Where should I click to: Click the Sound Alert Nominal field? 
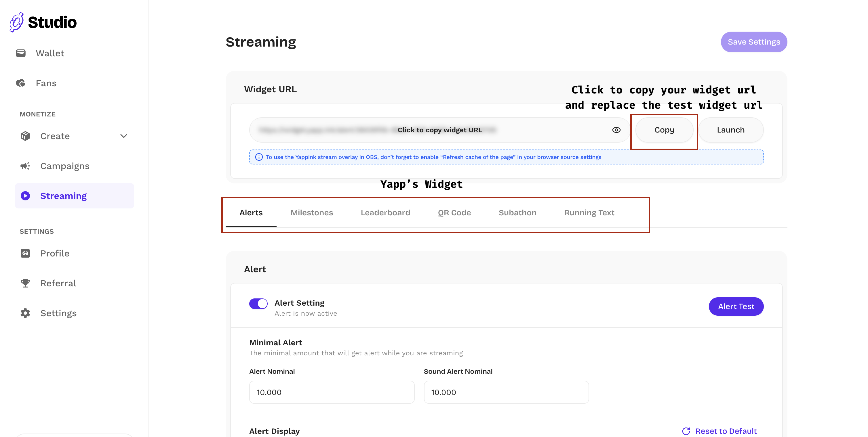[506, 392]
